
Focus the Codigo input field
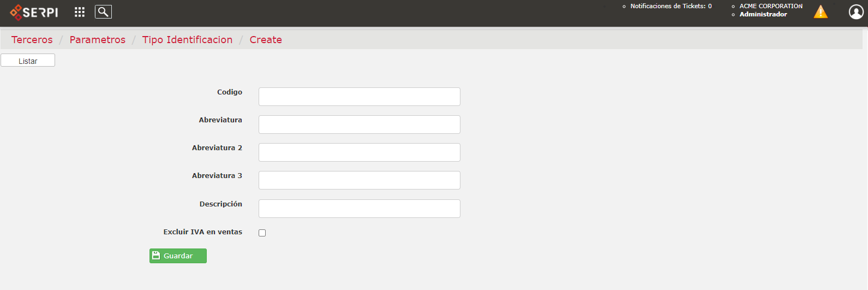click(360, 97)
